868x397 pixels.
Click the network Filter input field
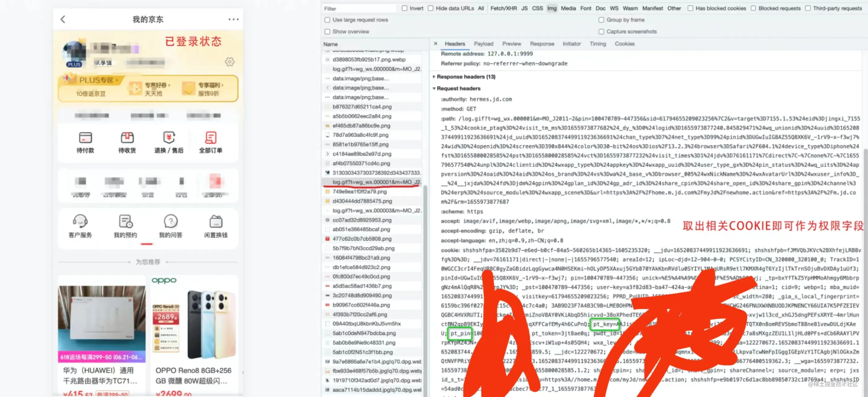(x=359, y=8)
